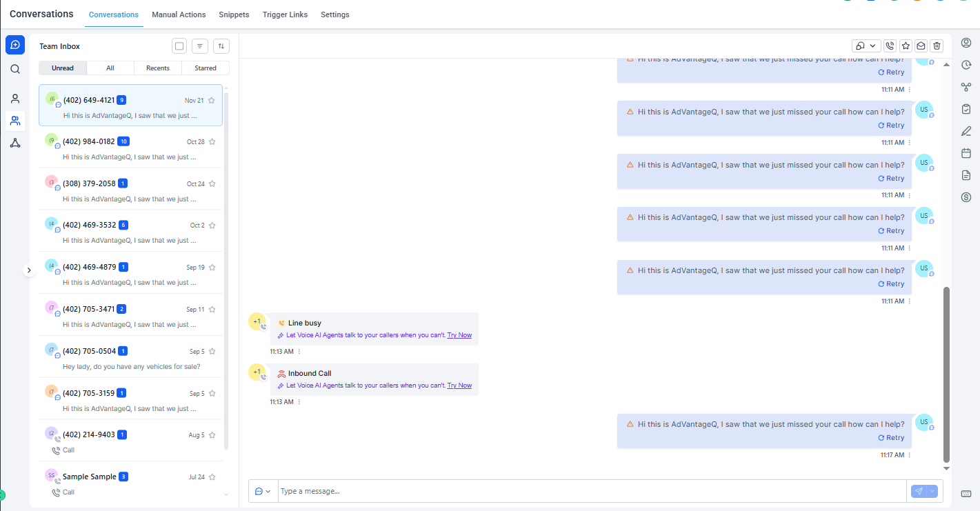Open the calendar icon in right sidebar
This screenshot has height=511, width=980.
[966, 153]
